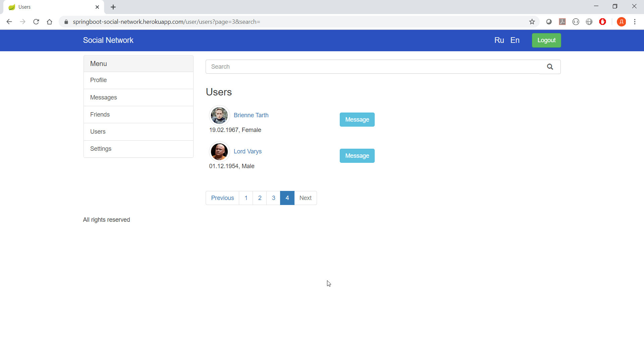Open Friends from the side menu

[x=100, y=115]
